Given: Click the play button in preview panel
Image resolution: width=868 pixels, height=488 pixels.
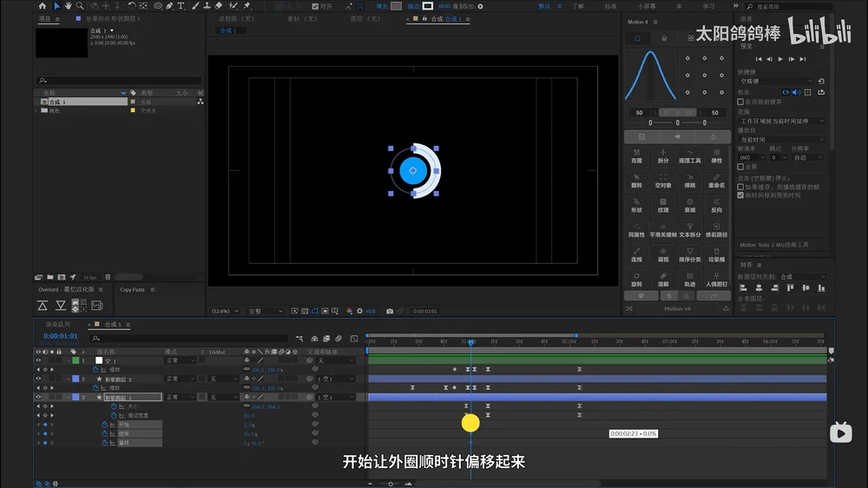Looking at the screenshot, I should pyautogui.click(x=780, y=59).
